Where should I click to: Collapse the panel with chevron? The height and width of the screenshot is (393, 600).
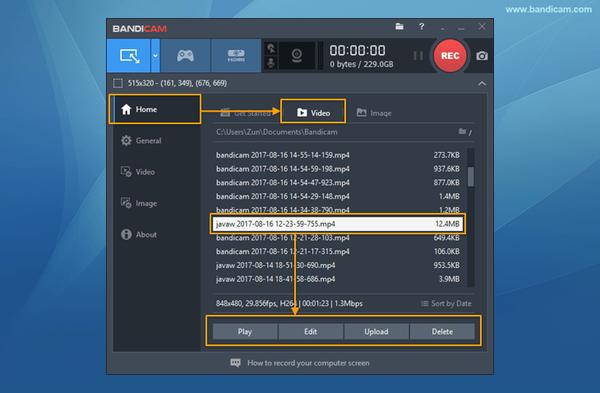click(x=482, y=83)
